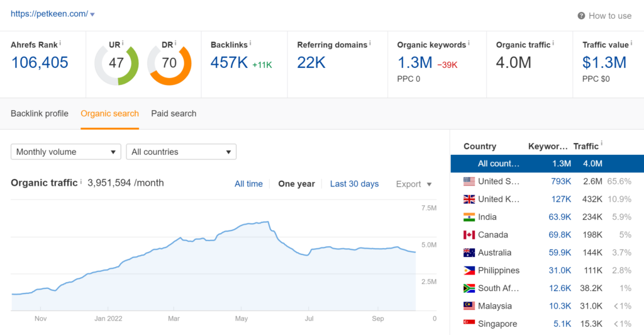The width and height of the screenshot is (644, 335).
Task: Switch to the Backlink profile tab
Action: pos(40,113)
